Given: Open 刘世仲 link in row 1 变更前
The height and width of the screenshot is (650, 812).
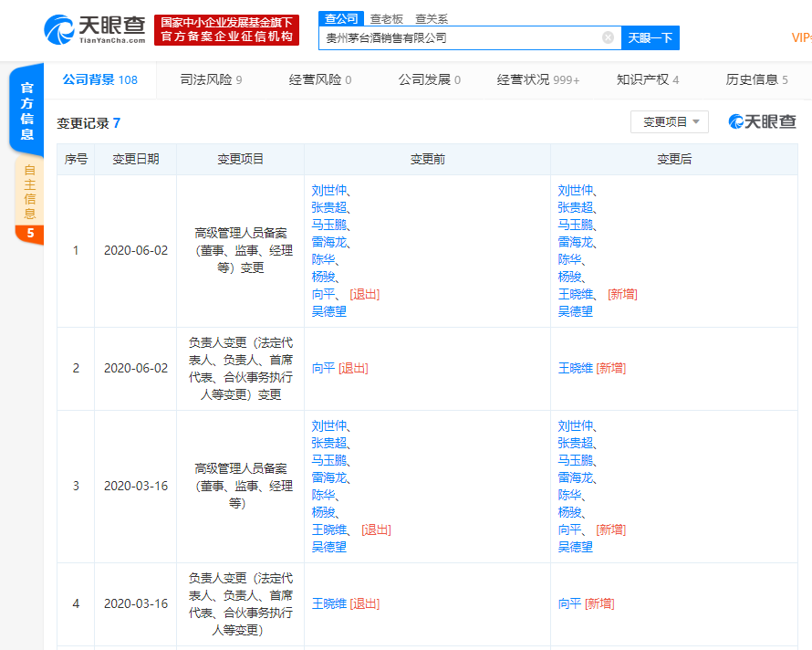Looking at the screenshot, I should click(328, 190).
